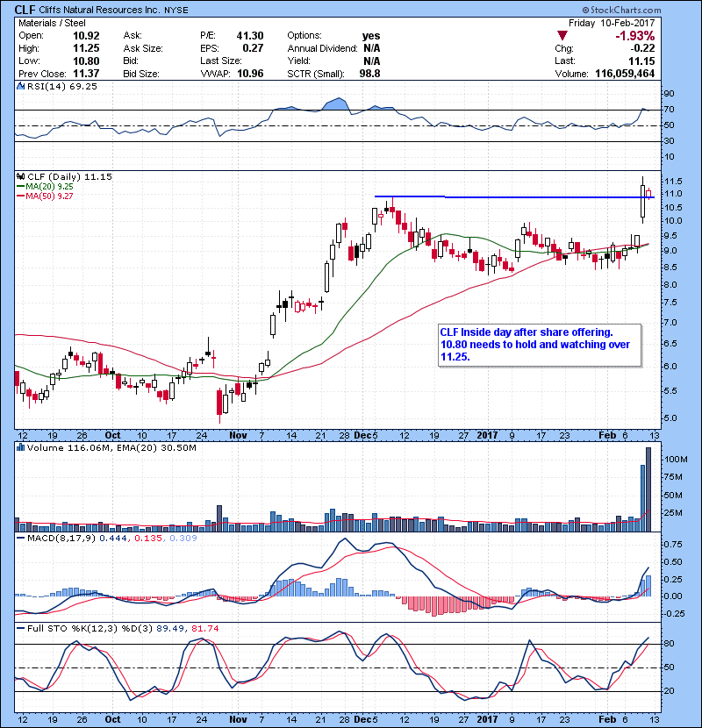
Task: Click the EPS value 0.27
Action: coord(254,48)
